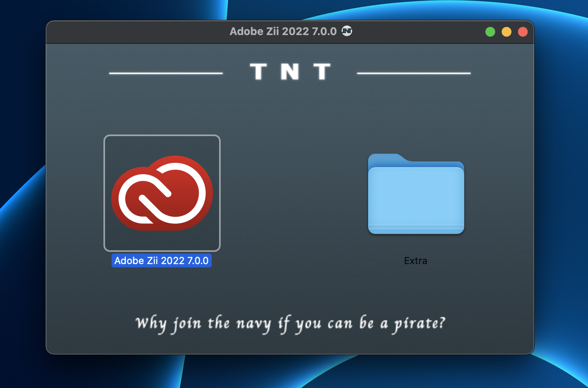This screenshot has width=588, height=388.
Task: Select the blue Extra folder icon
Action: (416, 194)
